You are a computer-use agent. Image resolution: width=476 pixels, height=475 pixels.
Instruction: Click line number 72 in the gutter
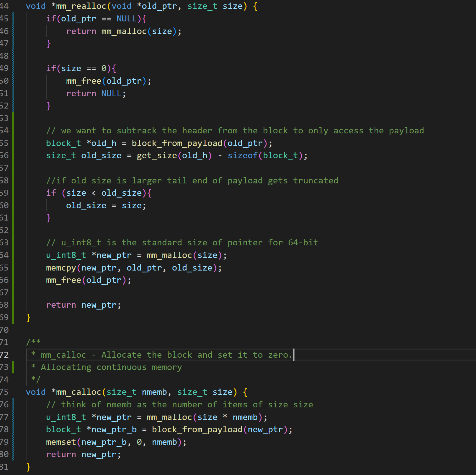coord(4,355)
